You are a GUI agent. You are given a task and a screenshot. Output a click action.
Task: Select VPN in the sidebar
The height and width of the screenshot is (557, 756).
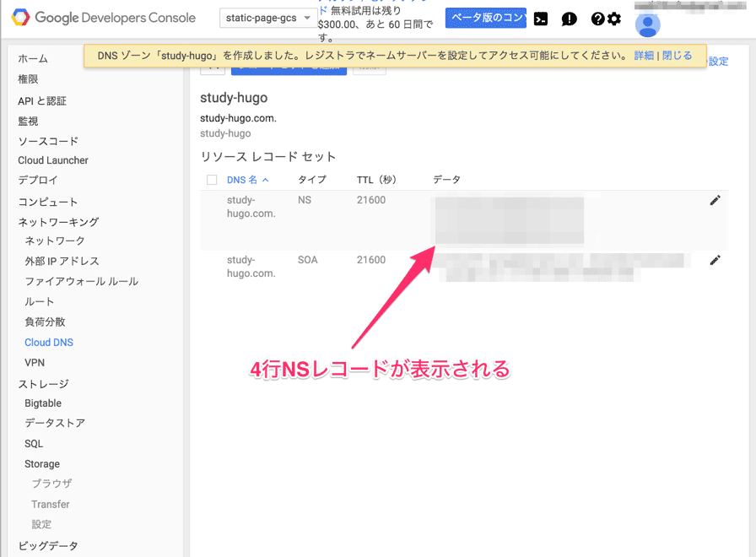tap(35, 363)
